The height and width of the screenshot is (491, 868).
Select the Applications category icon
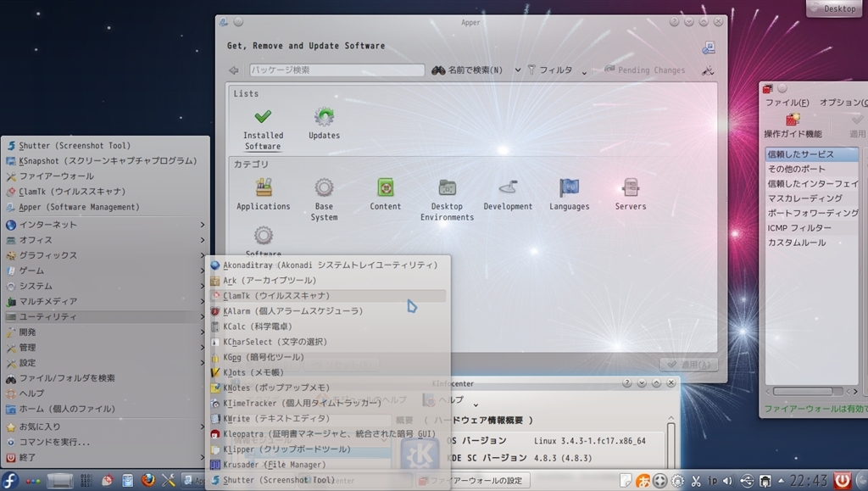click(x=263, y=188)
